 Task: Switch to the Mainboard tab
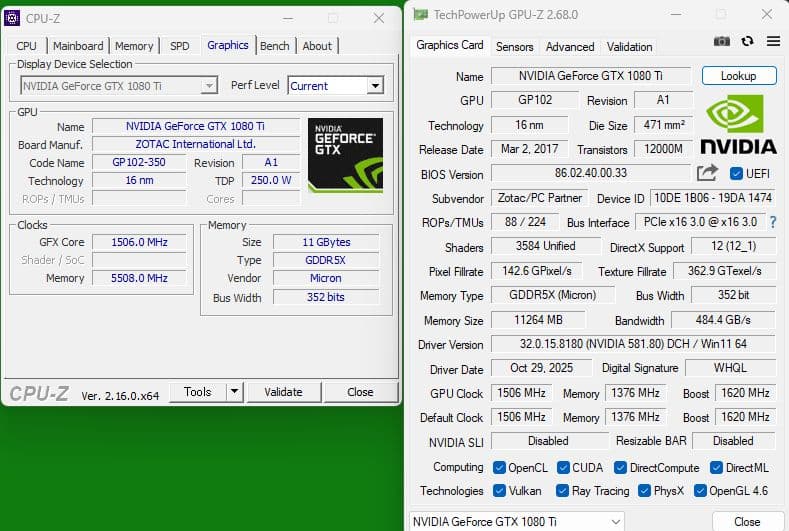click(78, 46)
